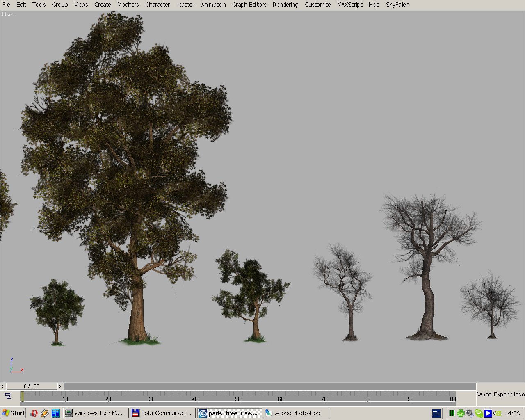Switch keyboard layout using the EN indicator

pos(436,413)
